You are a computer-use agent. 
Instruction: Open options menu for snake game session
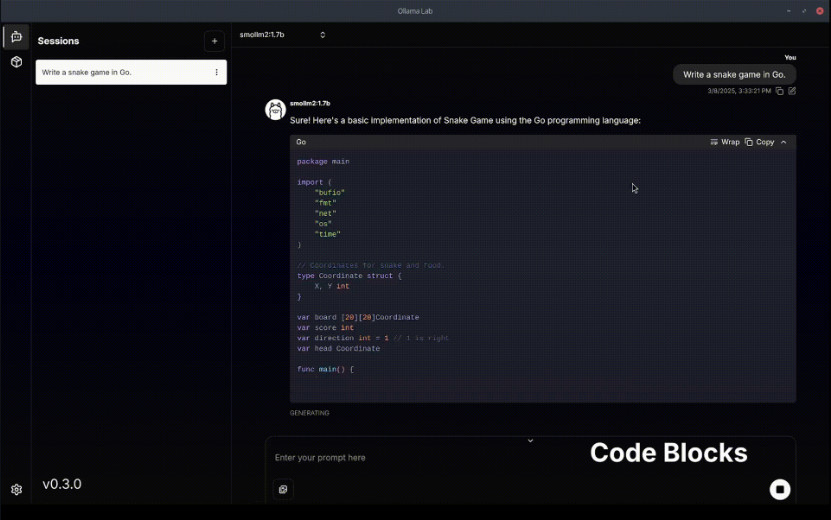(x=216, y=72)
